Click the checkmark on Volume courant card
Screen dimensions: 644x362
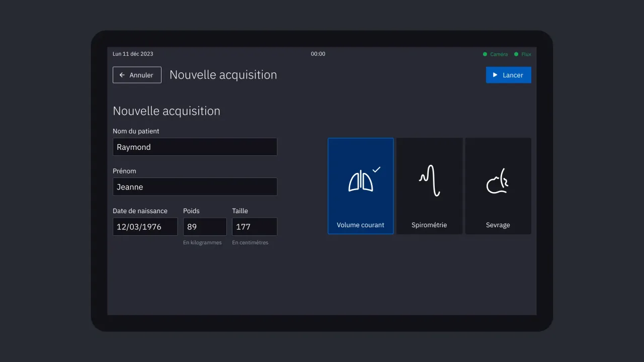[376, 169]
